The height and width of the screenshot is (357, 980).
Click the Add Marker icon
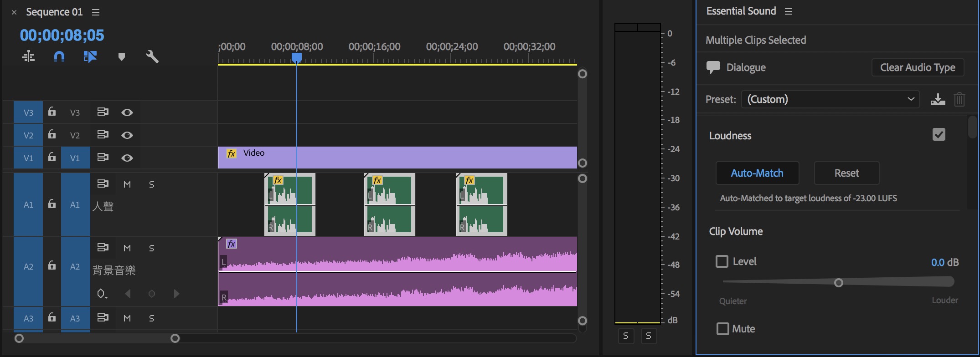[x=121, y=56]
